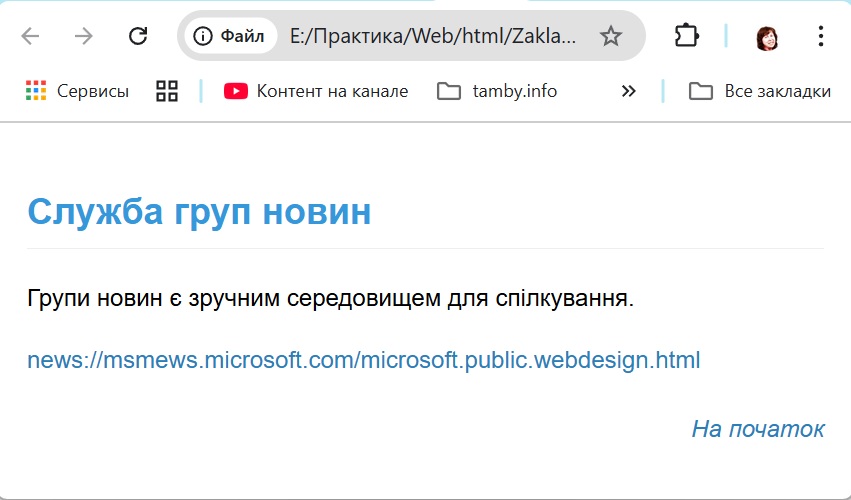Expand the Все закладки folder
The height and width of the screenshot is (500, 851).
[x=760, y=91]
